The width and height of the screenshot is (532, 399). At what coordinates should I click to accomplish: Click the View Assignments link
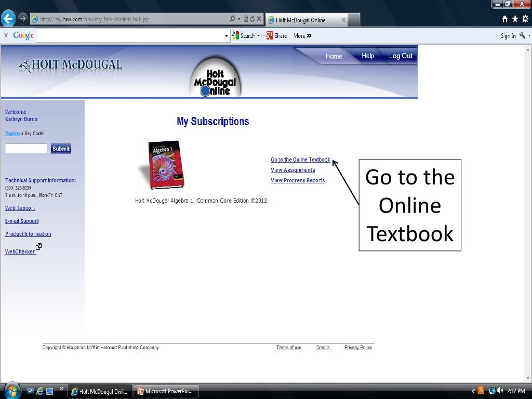pyautogui.click(x=293, y=170)
